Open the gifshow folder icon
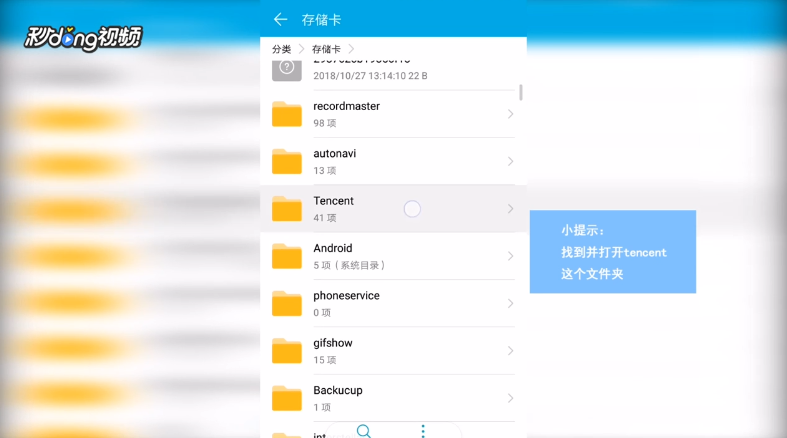787x438 pixels. point(287,351)
